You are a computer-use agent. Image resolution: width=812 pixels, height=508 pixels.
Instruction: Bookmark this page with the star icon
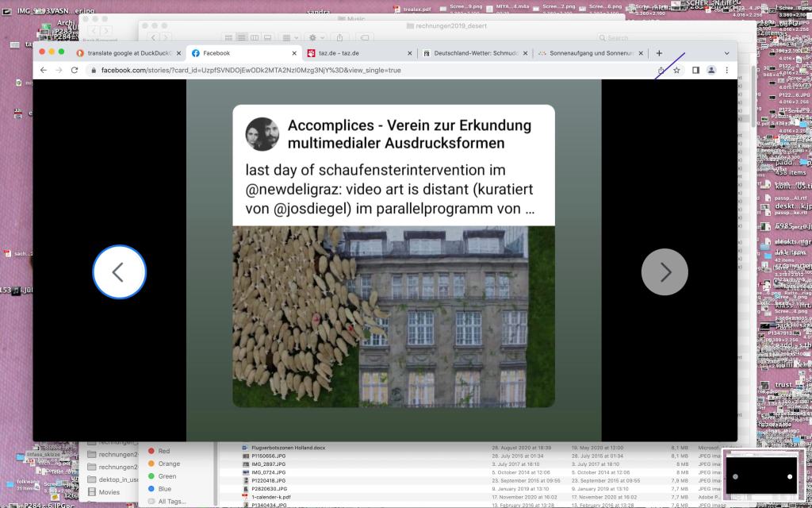[676, 70]
